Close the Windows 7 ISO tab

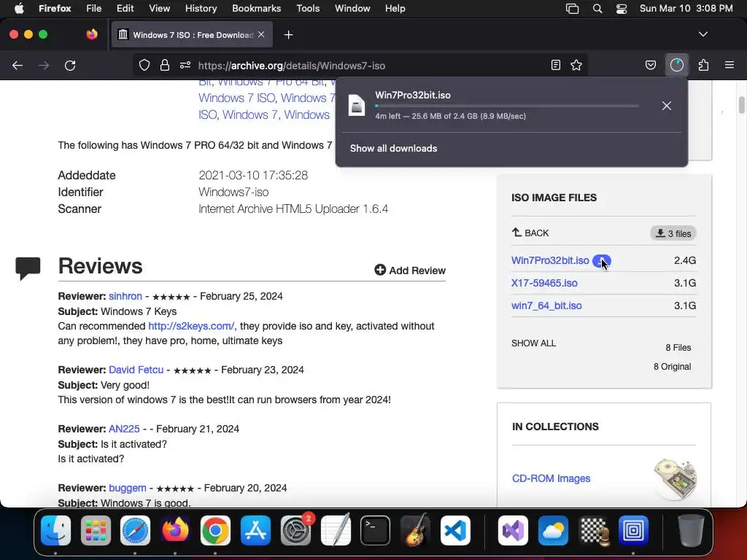tap(261, 34)
